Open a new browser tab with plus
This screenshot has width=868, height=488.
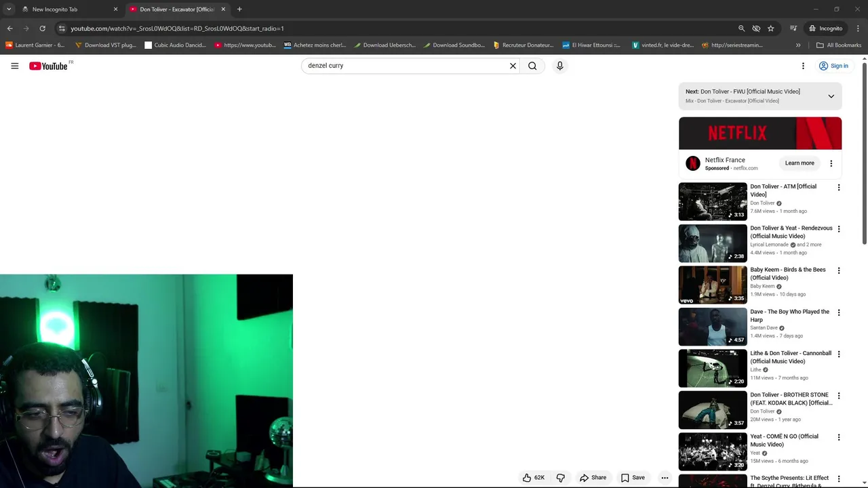pos(239,9)
